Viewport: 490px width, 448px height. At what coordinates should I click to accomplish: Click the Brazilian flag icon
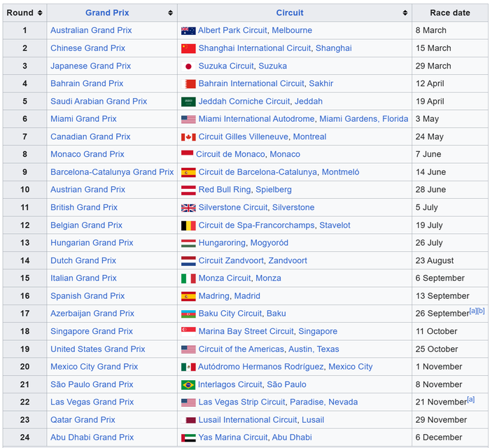tap(188, 384)
